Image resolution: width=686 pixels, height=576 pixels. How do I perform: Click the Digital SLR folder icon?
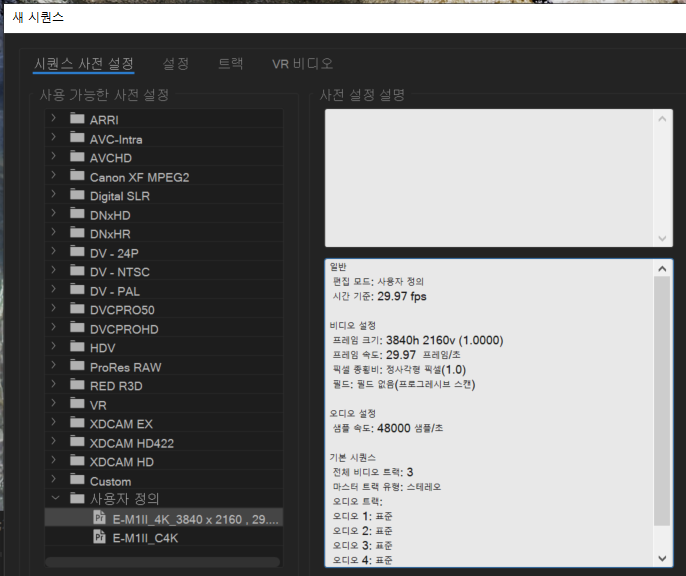[x=77, y=194]
